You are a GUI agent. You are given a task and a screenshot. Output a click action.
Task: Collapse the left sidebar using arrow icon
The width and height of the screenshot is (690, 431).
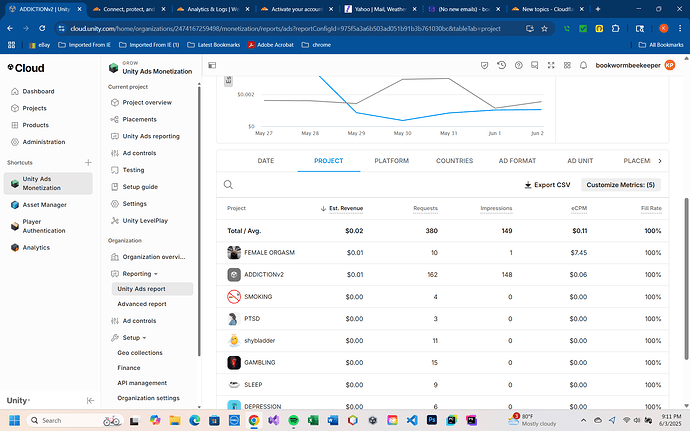pyautogui.click(x=90, y=400)
